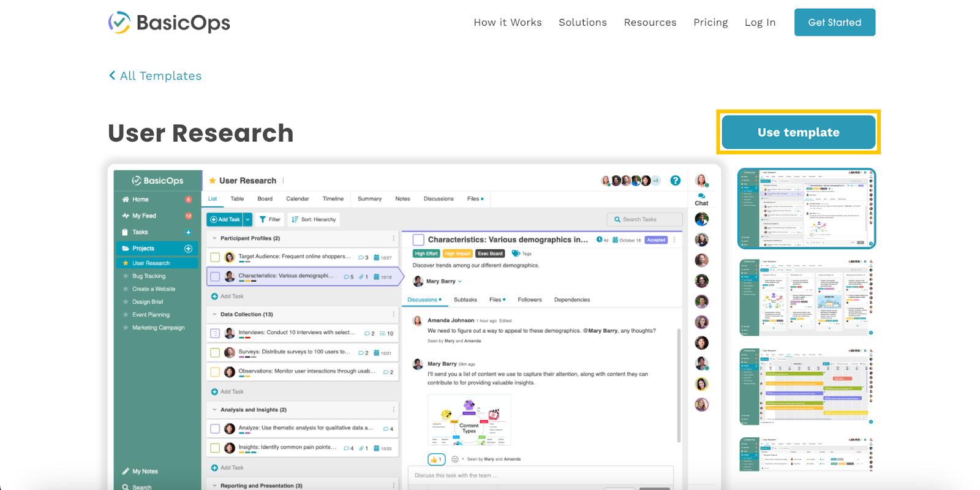Image resolution: width=980 pixels, height=490 pixels.
Task: Click Add Task button
Action: point(225,219)
